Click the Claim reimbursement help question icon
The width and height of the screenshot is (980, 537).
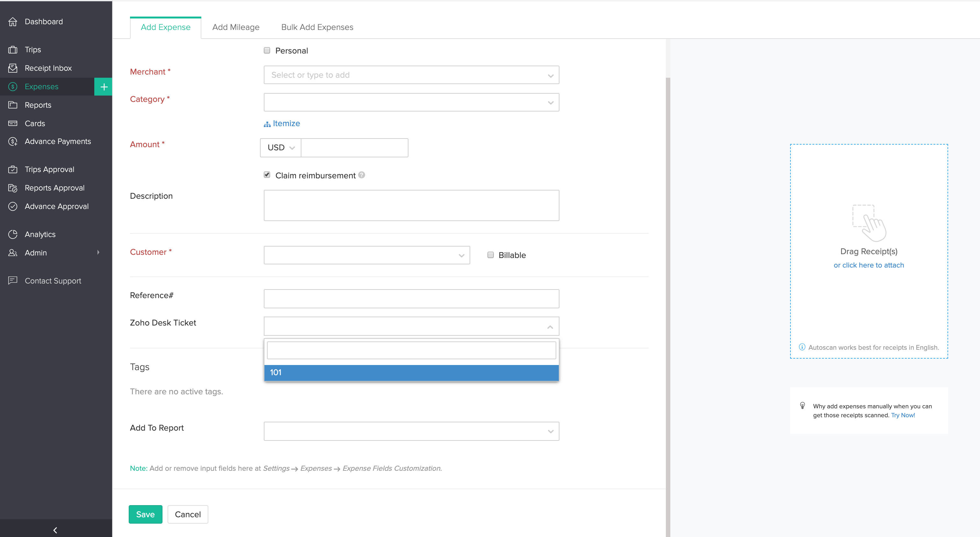361,175
